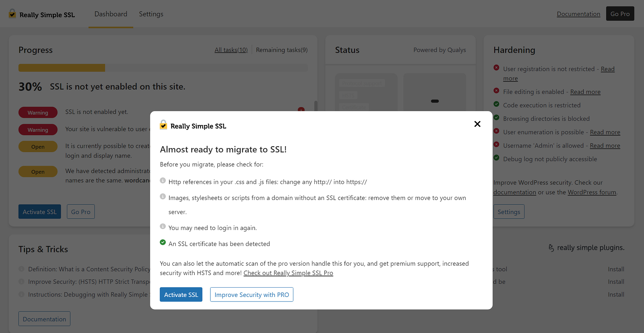
Task: Switch to the Settings tab
Action: click(x=151, y=14)
